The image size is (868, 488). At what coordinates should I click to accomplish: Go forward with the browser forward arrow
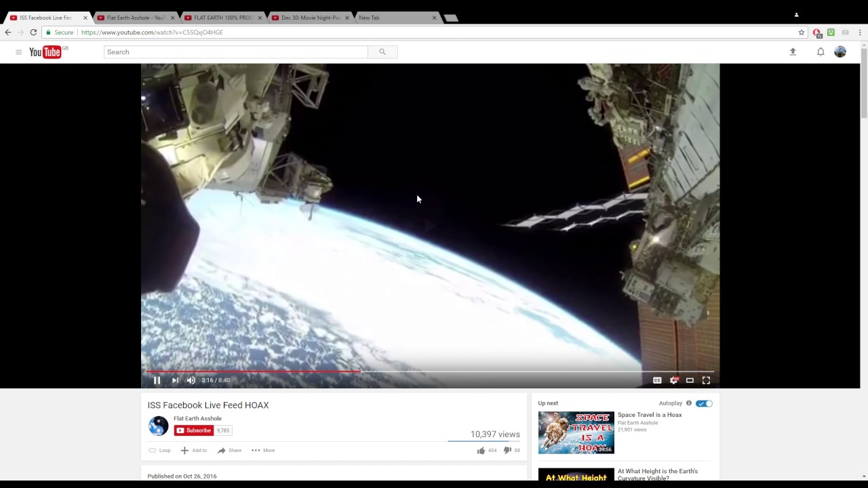point(20,32)
